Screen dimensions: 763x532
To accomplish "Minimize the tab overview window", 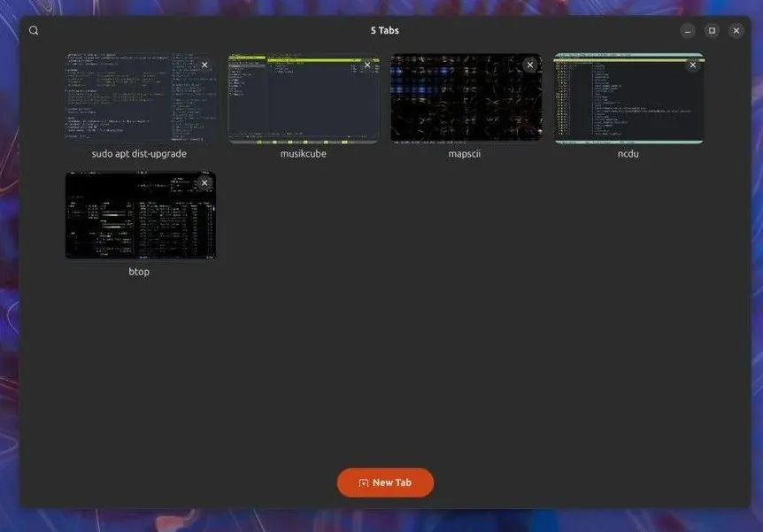I will tap(688, 31).
